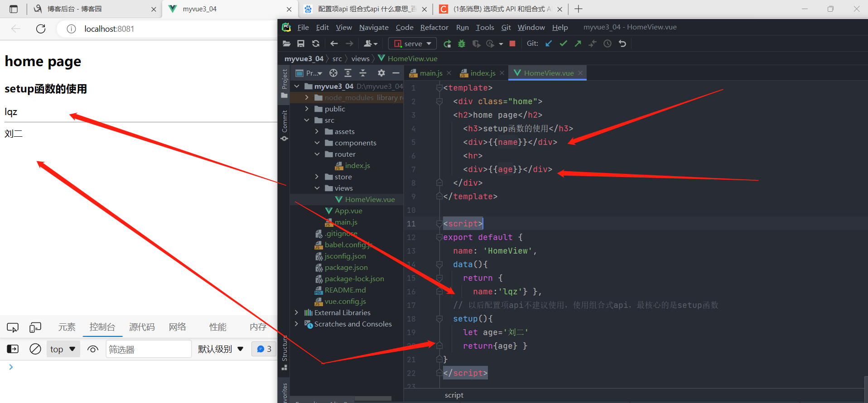Toggle the fold marker beside setup(){
This screenshot has width=868, height=403.
coord(439,319)
